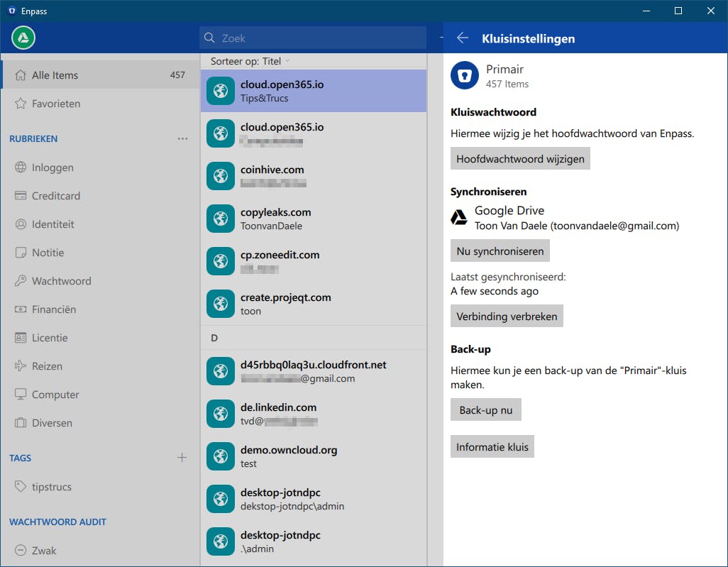Click Hoofdwachtwoord wijzigen button
Screen dimensions: 728x567
point(520,159)
